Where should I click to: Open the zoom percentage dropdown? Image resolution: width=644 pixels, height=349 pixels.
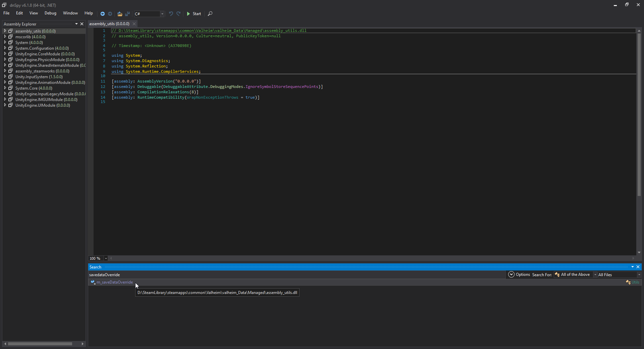pos(106,258)
